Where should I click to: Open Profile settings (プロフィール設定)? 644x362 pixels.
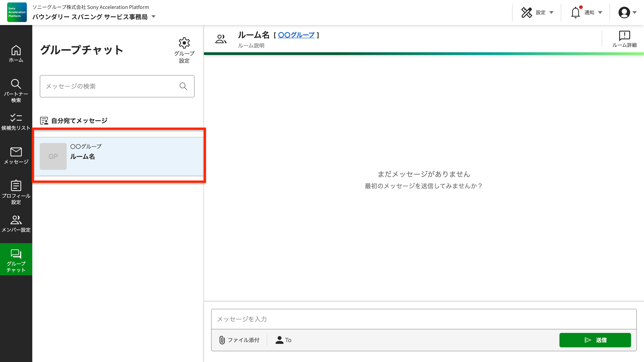point(16,192)
